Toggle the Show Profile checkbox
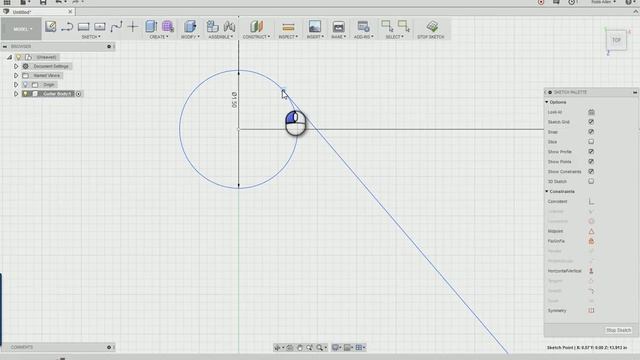Viewport: 640px width, 360px height. pyautogui.click(x=591, y=151)
